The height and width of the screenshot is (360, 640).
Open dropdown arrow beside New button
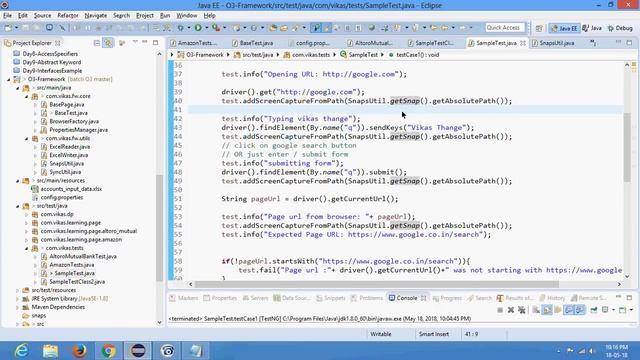click(x=16, y=28)
